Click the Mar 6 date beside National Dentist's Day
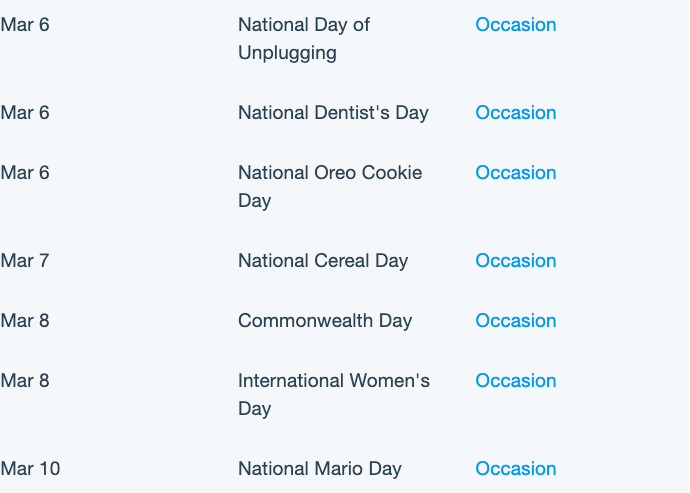This screenshot has width=690, height=493. (x=25, y=113)
